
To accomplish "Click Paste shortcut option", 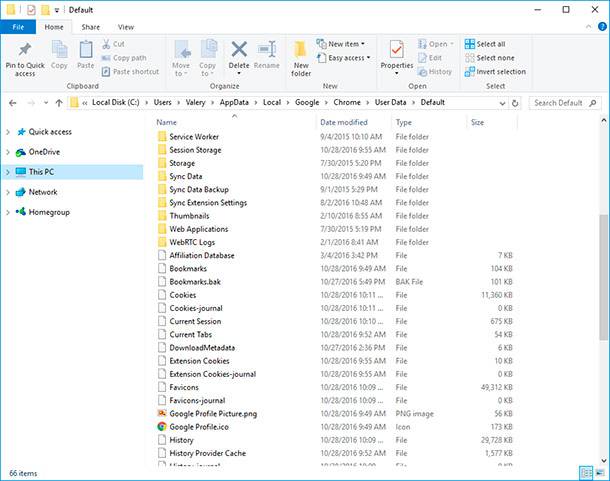I will pyautogui.click(x=130, y=72).
